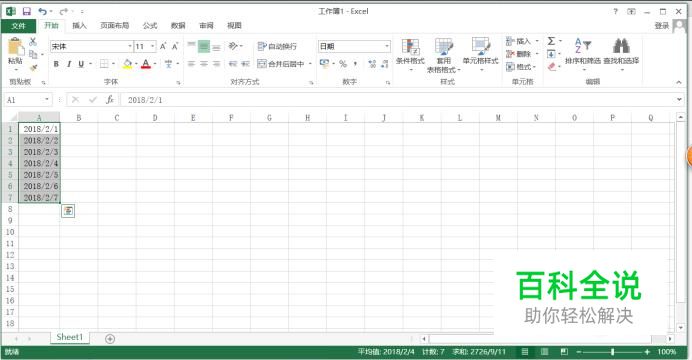Click the Copy icon
The height and width of the screenshot is (360, 692).
[x=33, y=54]
